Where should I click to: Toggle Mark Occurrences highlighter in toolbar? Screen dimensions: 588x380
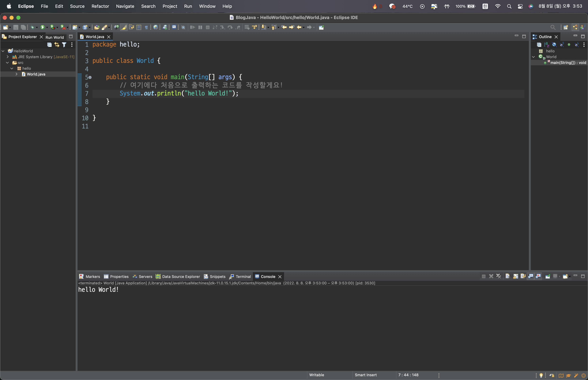(x=124, y=27)
